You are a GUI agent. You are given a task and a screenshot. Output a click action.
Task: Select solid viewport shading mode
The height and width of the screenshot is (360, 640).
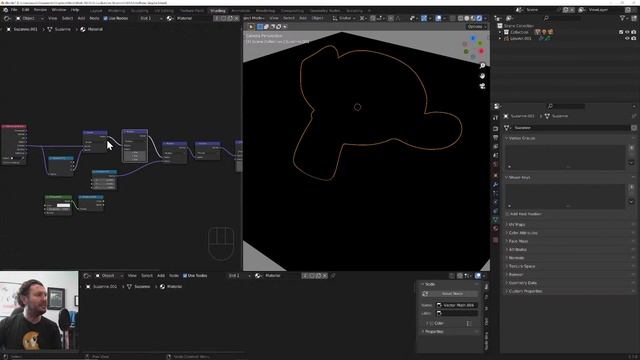point(467,18)
